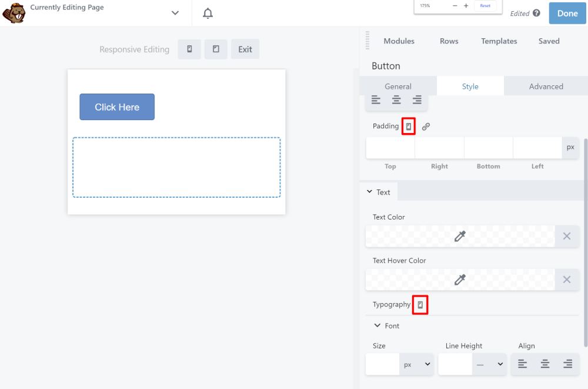588x389 pixels.
Task: Change the padding px unit
Action: coord(570,147)
